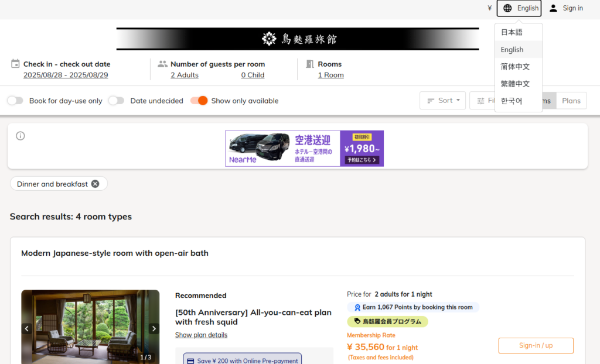The image size is (600, 364).
Task: Select 繁體中文 from language menu
Action: pyautogui.click(x=519, y=84)
